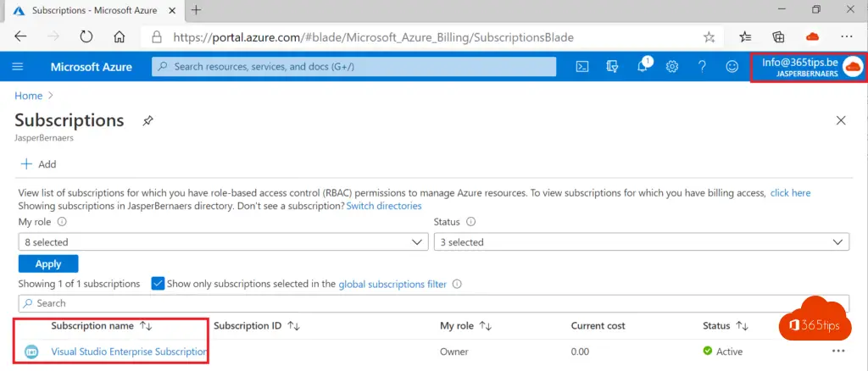Open the notifications bell
The width and height of the screenshot is (868, 371).
[643, 67]
